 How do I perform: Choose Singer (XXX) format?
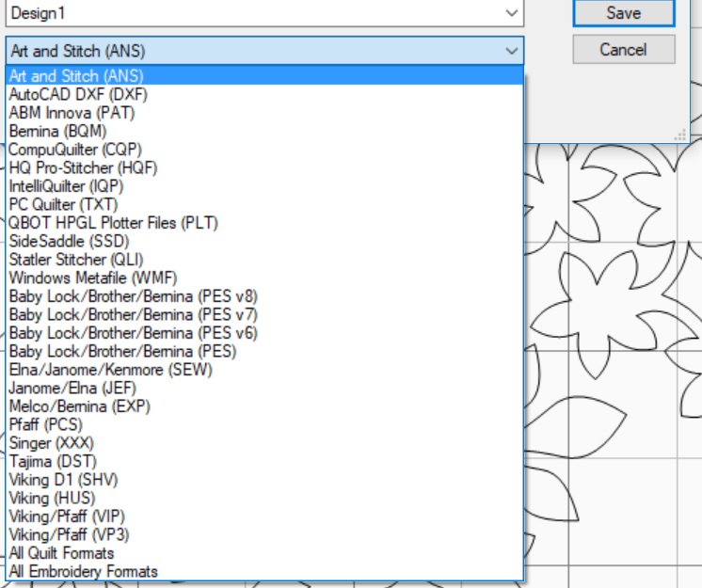tap(264, 442)
